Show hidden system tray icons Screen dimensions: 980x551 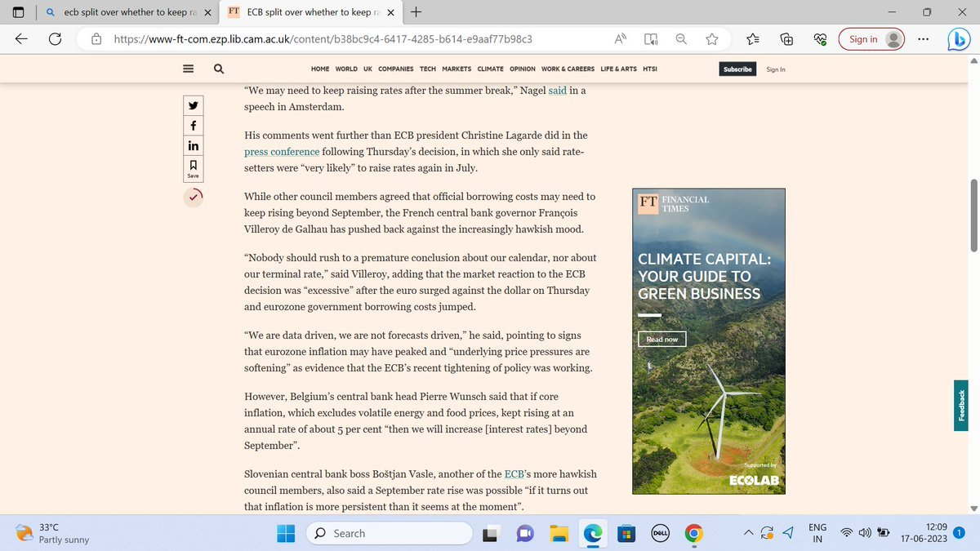(748, 534)
